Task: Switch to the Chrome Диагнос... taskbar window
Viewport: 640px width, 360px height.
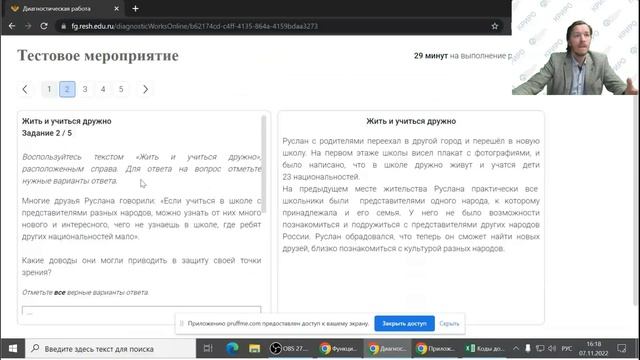Action: 387,349
